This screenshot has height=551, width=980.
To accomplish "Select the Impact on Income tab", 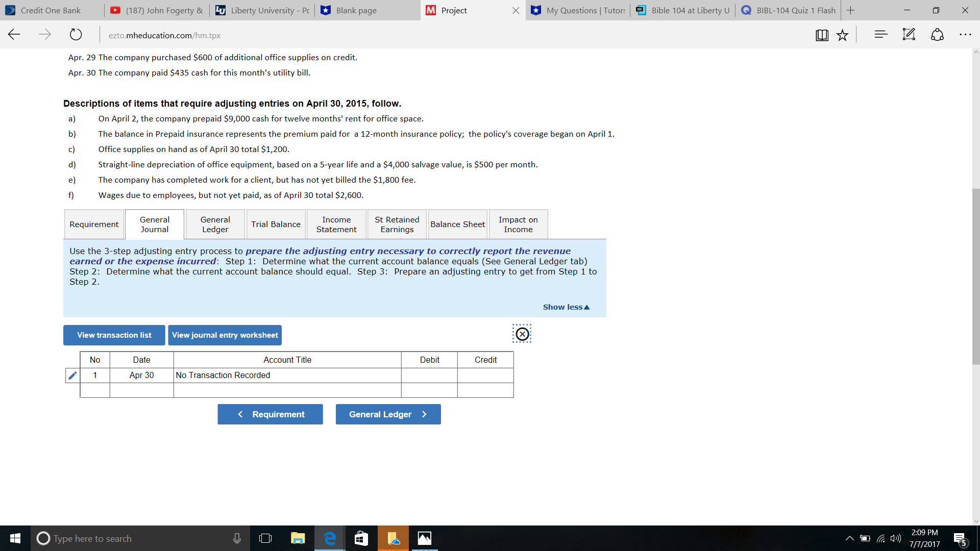I will (x=518, y=224).
